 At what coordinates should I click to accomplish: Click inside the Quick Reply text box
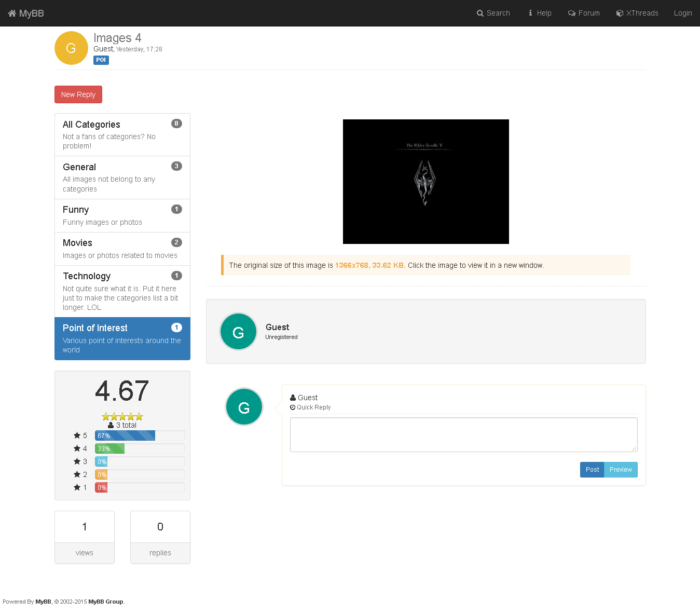(463, 434)
